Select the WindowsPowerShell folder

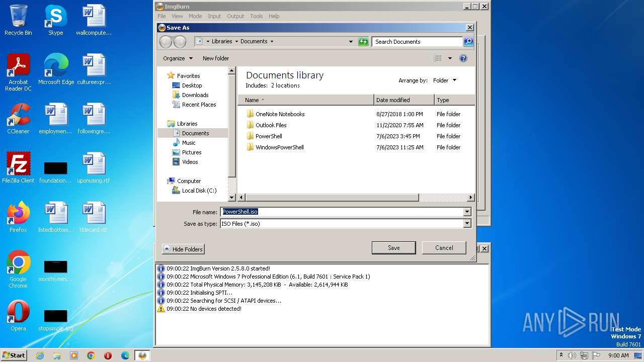(x=279, y=147)
